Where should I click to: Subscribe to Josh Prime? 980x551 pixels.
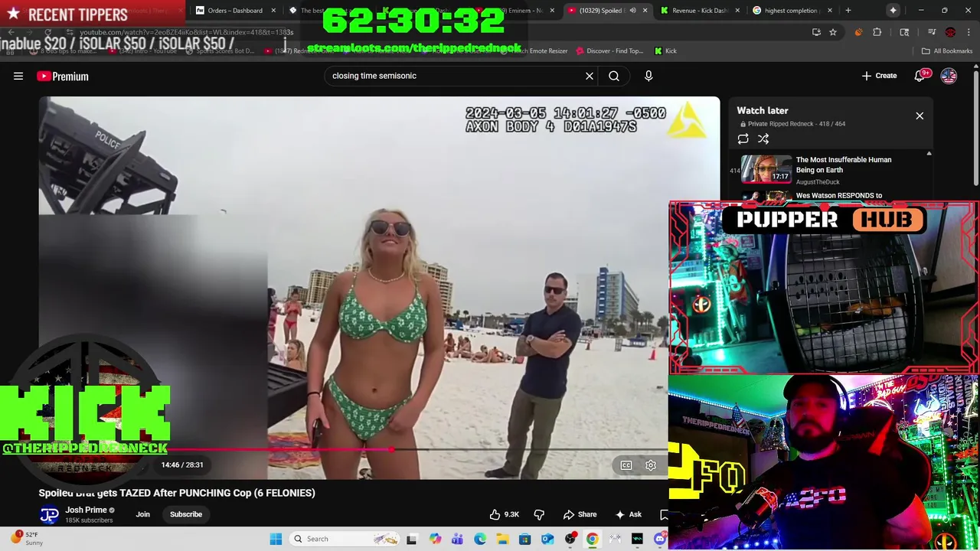[x=186, y=514]
